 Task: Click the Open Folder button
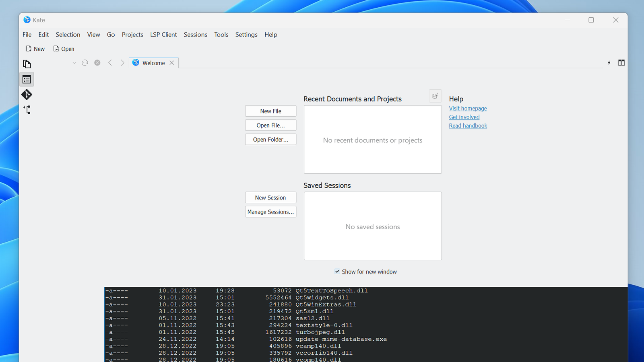[270, 139]
